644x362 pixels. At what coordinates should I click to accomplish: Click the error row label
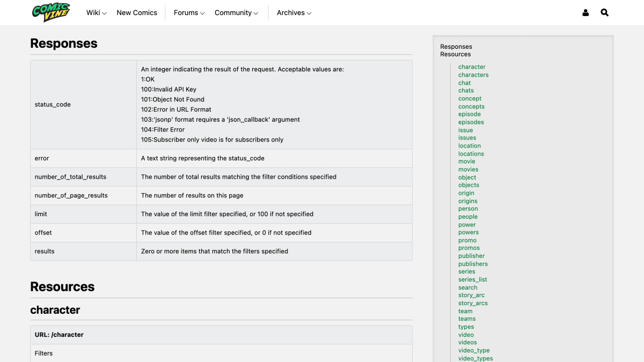point(42,158)
